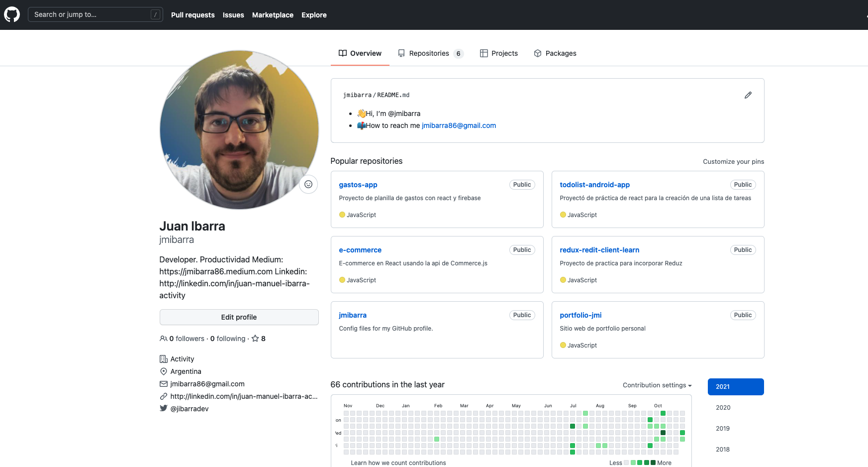Click the followers people icon
The width and height of the screenshot is (868, 467).
pos(163,339)
